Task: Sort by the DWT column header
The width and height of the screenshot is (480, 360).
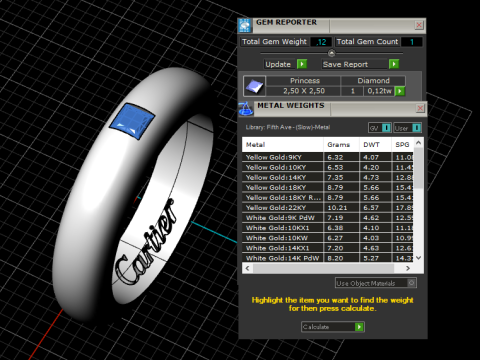Action: (x=375, y=145)
